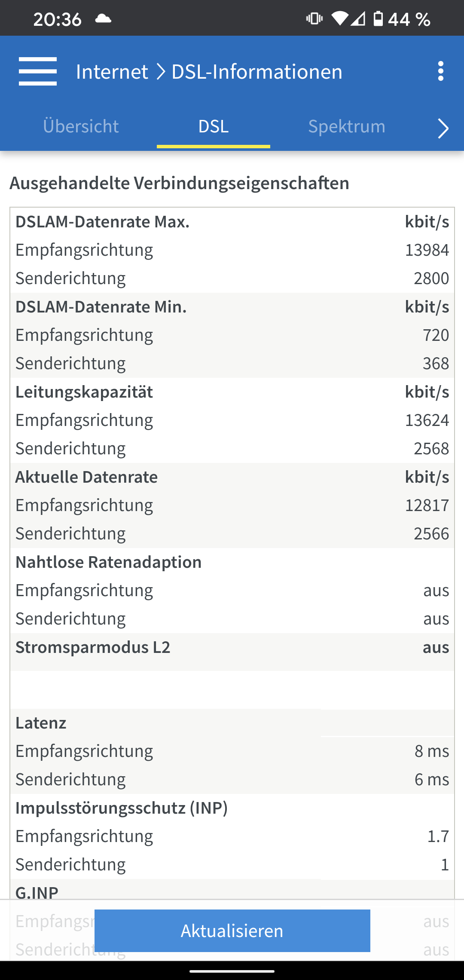Tap the battery indicator icon

tap(378, 19)
